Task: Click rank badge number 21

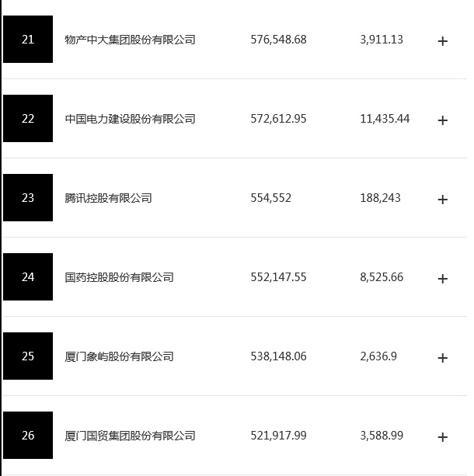Action: point(28,40)
